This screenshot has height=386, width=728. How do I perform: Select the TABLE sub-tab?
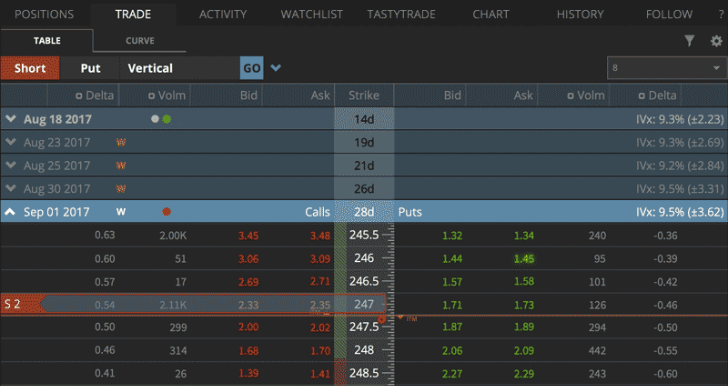click(47, 40)
